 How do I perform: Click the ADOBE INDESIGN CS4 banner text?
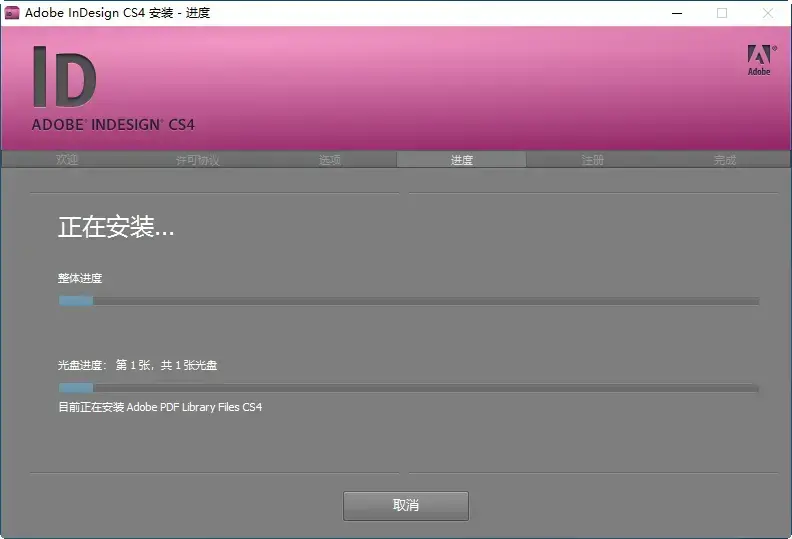(113, 125)
